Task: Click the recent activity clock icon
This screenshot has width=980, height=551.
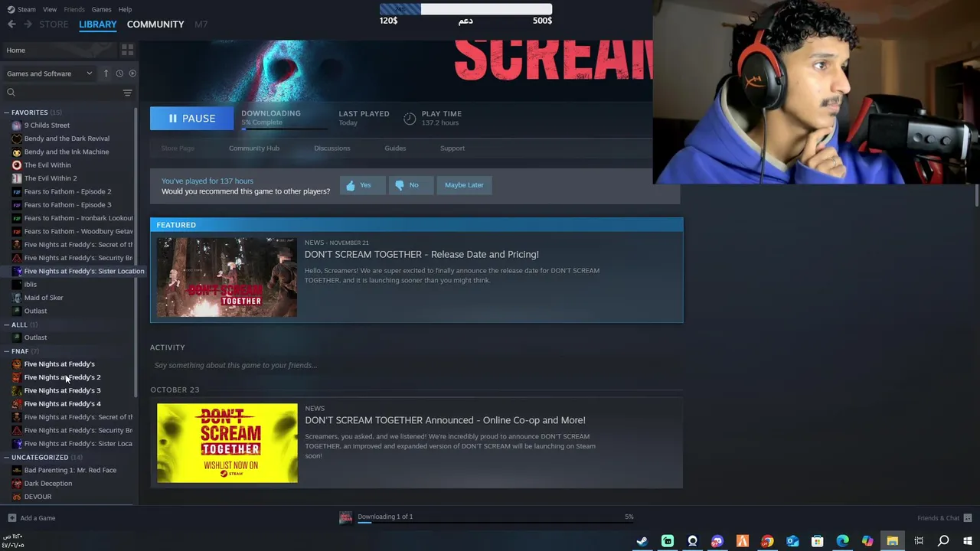Action: coord(119,73)
